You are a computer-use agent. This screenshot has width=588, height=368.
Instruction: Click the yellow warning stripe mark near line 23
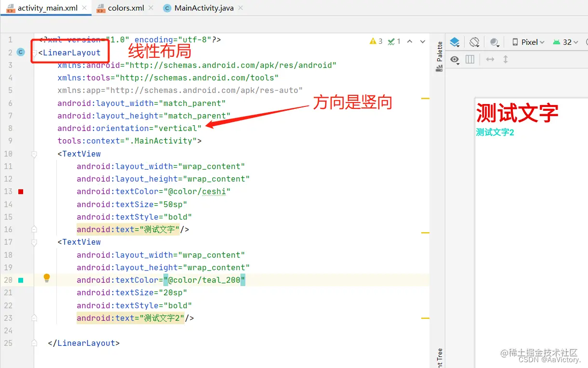(x=425, y=318)
